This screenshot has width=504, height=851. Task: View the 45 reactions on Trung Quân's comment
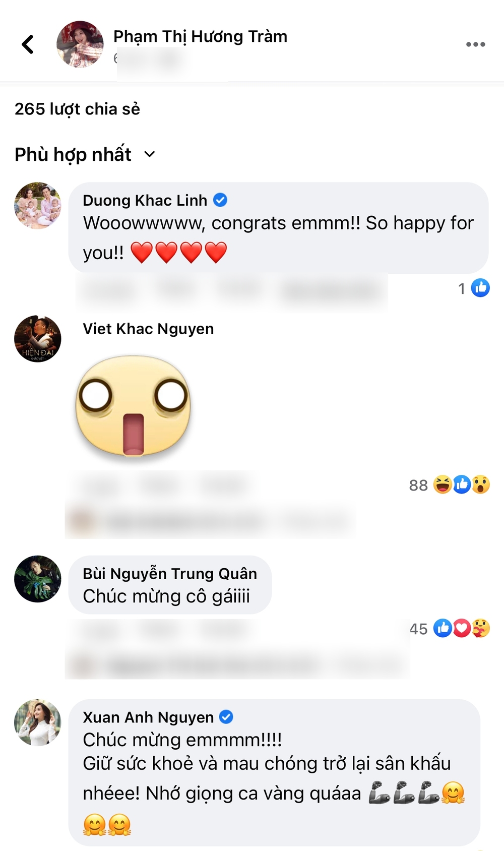coord(450,628)
